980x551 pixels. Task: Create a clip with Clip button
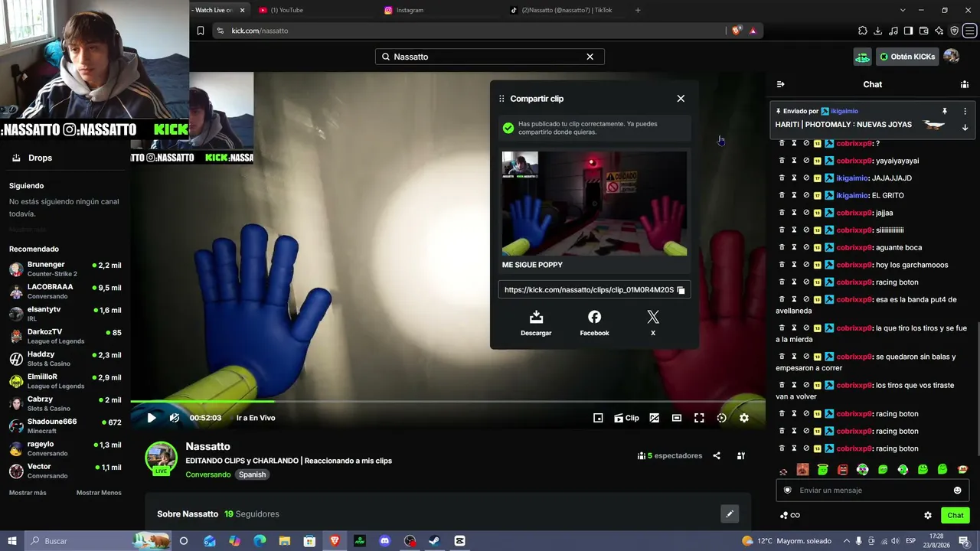(626, 418)
